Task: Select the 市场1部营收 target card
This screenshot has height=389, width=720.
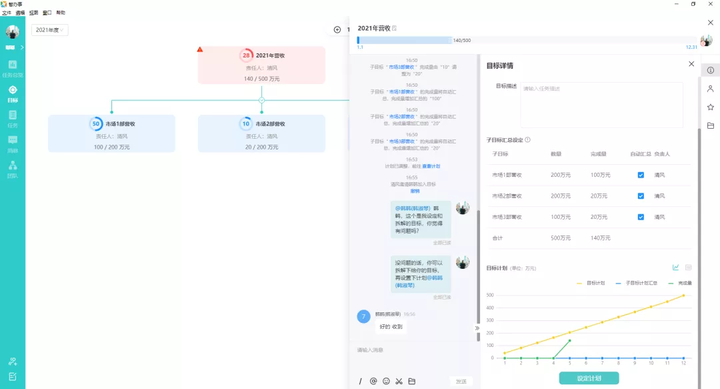Action: tap(112, 133)
